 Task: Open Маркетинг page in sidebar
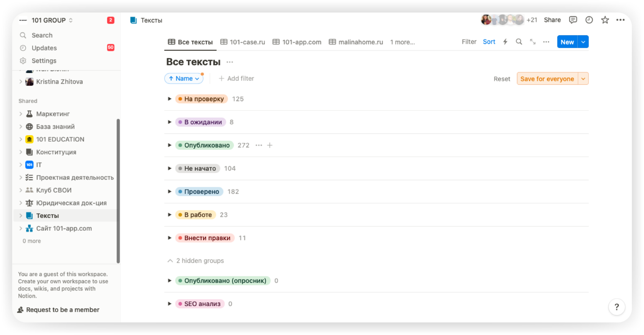coord(53,114)
